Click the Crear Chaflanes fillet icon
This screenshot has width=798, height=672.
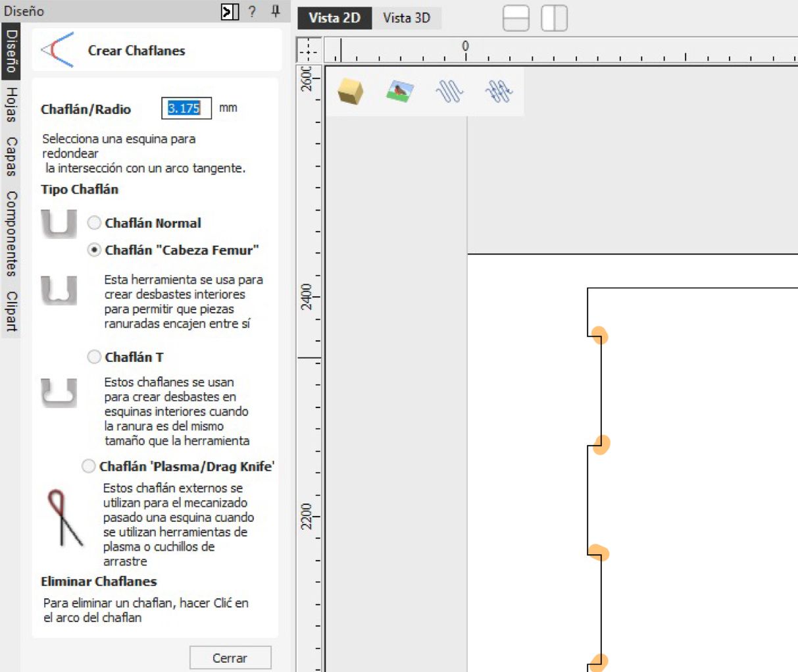tap(57, 50)
